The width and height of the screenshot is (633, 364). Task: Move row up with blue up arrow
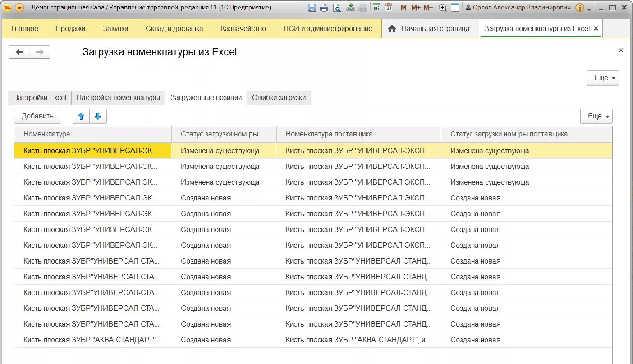pyautogui.click(x=81, y=116)
